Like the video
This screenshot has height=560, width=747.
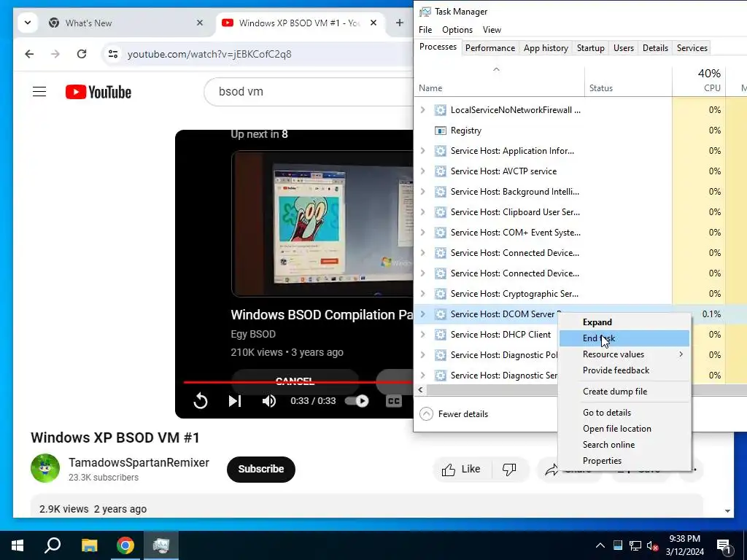coord(461,470)
